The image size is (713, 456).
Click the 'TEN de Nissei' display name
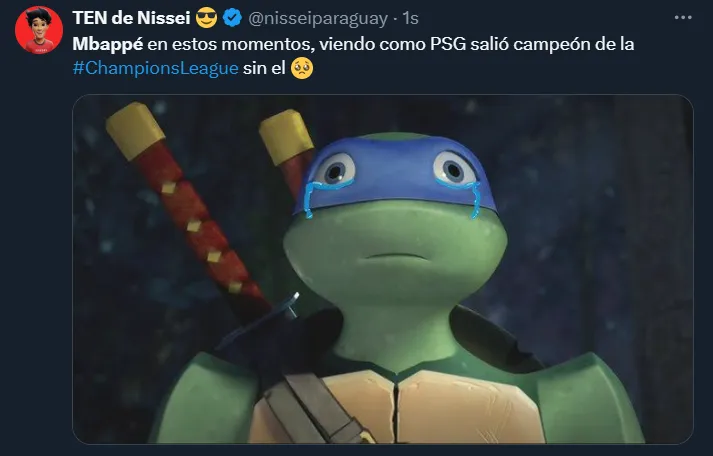pos(131,18)
